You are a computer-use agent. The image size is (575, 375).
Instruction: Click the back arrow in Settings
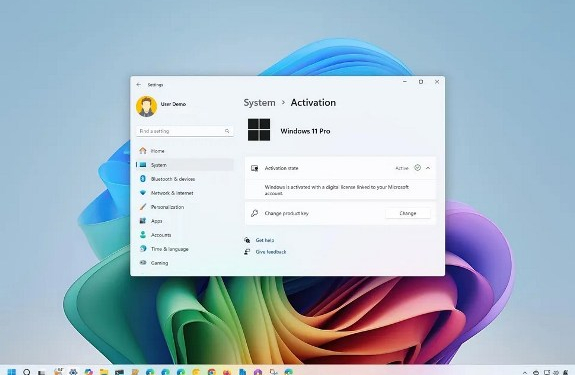(x=139, y=85)
